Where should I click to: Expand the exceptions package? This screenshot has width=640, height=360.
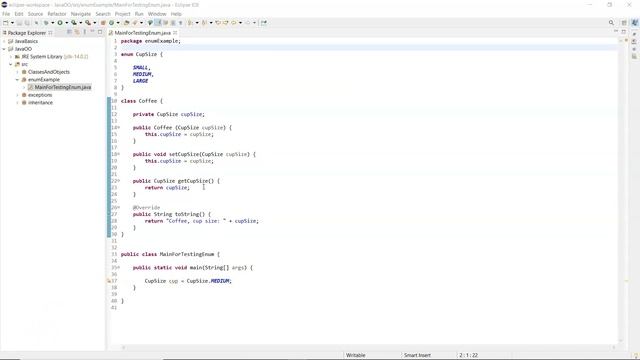tap(18, 95)
